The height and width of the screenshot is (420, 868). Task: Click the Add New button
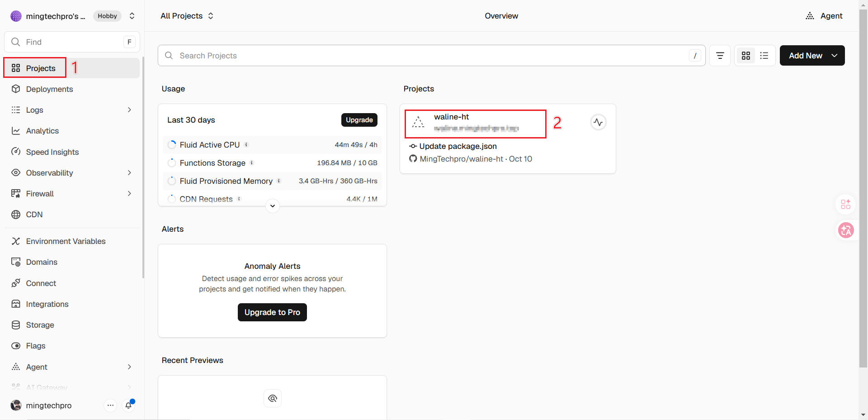click(812, 56)
